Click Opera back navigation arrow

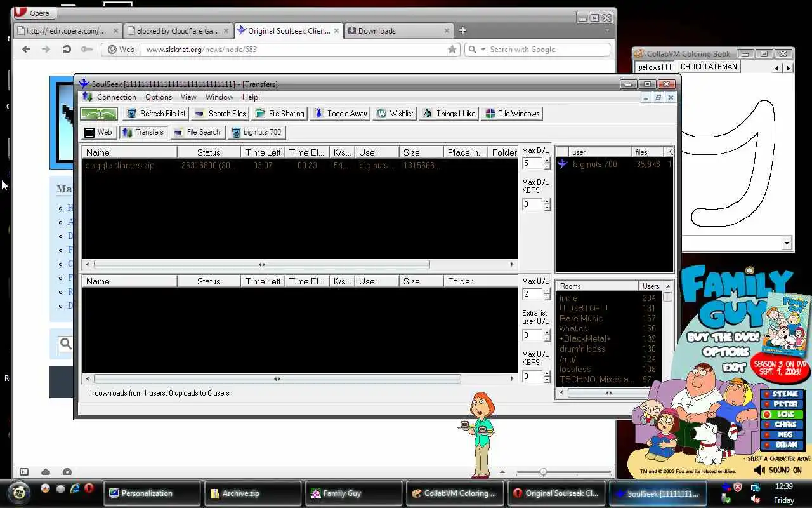pyautogui.click(x=26, y=49)
